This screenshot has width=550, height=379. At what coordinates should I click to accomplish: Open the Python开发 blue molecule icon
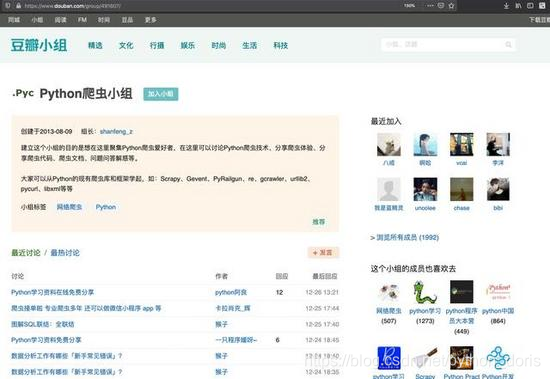(498, 358)
